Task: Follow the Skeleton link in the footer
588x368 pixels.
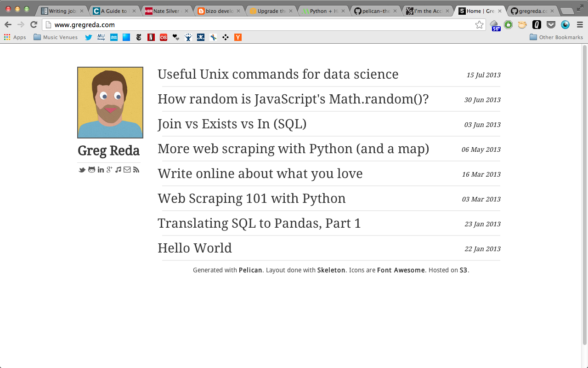Action: pyautogui.click(x=331, y=270)
